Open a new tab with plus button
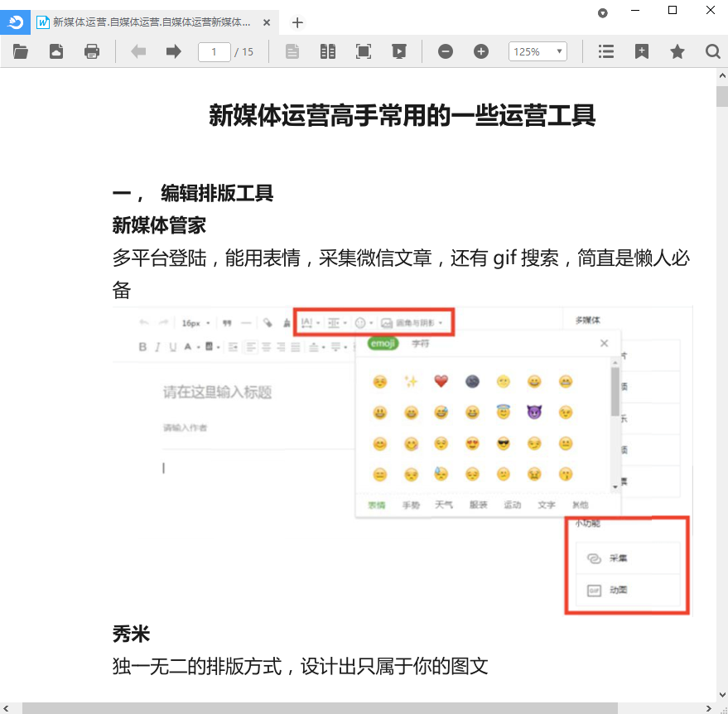The height and width of the screenshot is (714, 728). pos(297,22)
